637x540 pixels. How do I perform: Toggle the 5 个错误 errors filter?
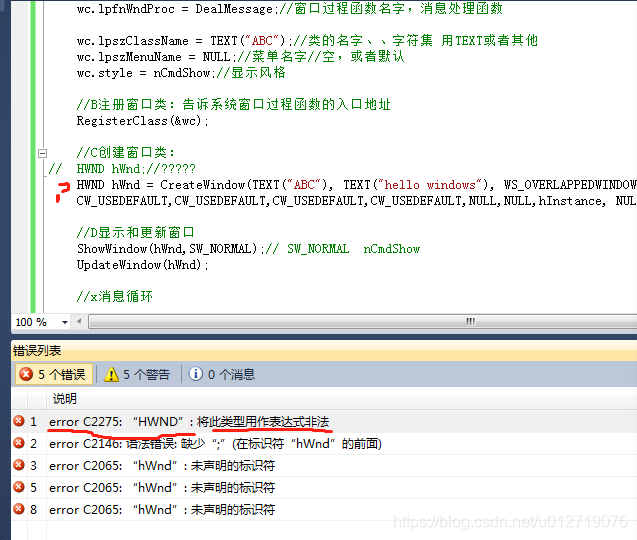pyautogui.click(x=54, y=374)
